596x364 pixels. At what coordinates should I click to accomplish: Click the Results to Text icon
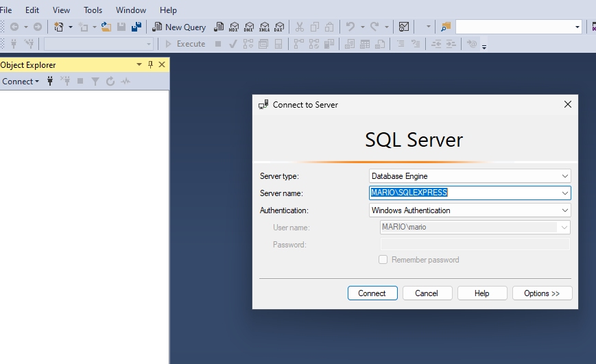350,44
